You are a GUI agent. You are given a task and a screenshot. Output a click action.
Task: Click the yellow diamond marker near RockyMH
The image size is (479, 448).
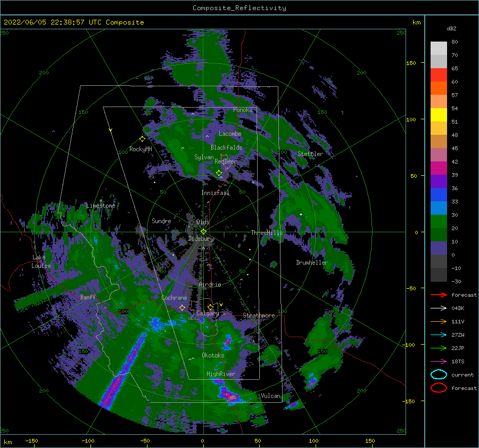tap(142, 139)
